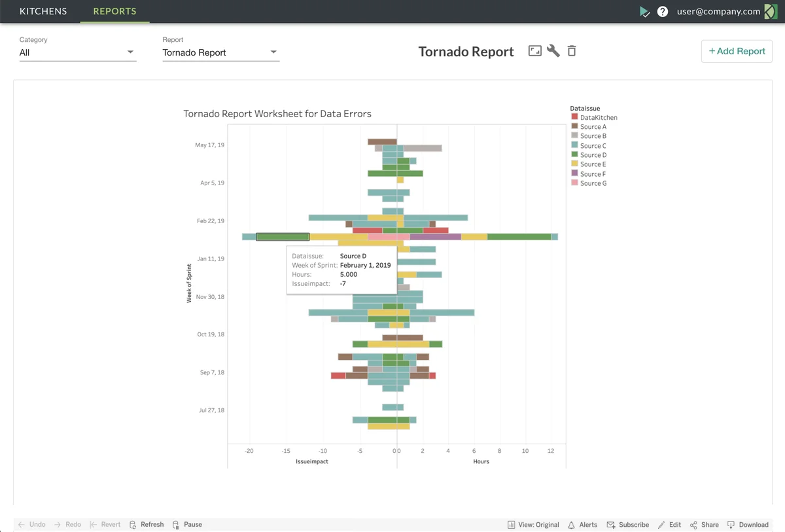Open the View: Original selector

tap(533, 524)
